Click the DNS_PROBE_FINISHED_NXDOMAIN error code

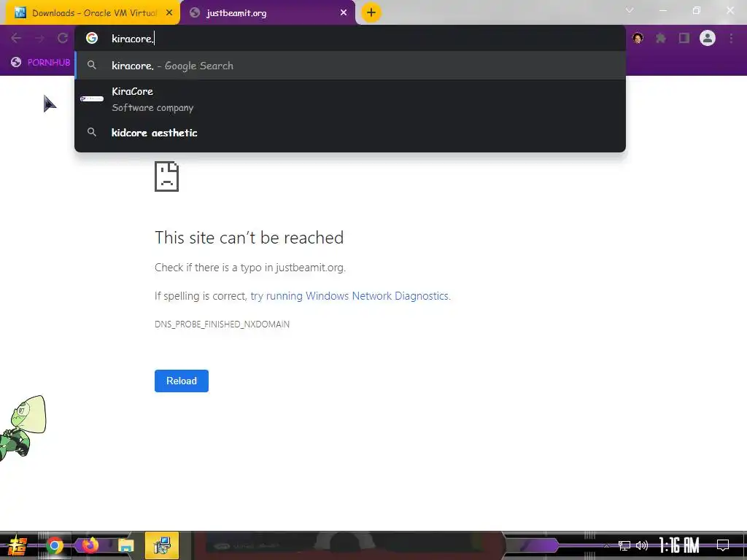click(222, 324)
